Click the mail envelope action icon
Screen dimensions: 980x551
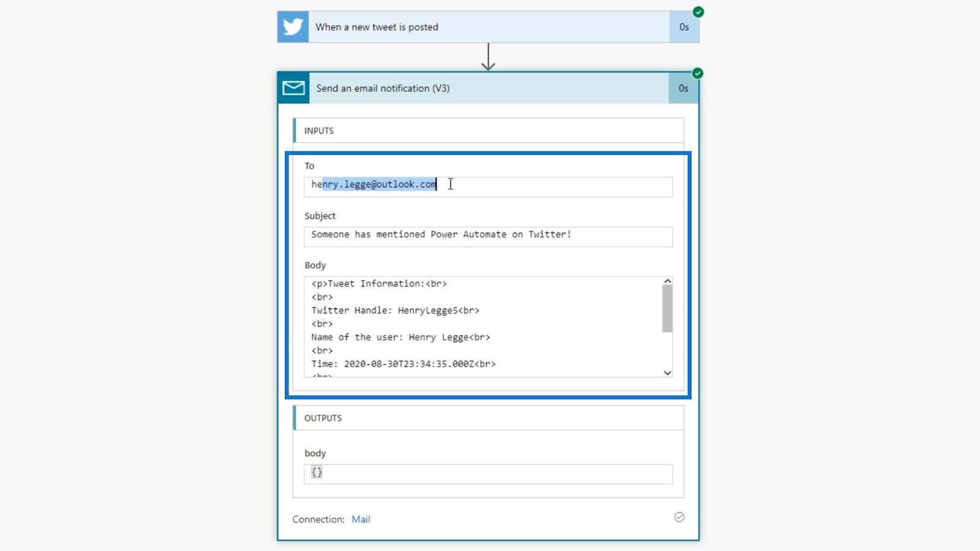293,88
